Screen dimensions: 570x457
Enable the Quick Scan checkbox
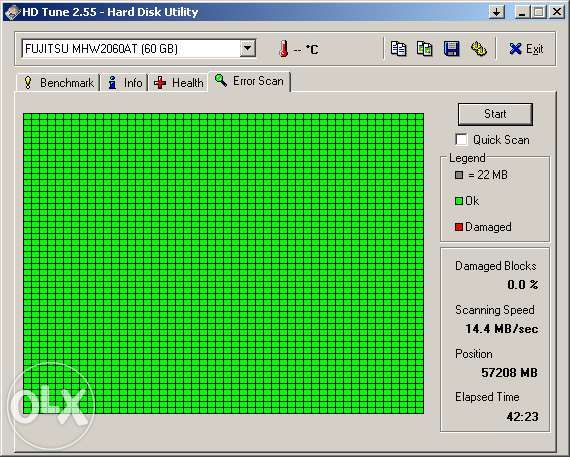tap(461, 140)
